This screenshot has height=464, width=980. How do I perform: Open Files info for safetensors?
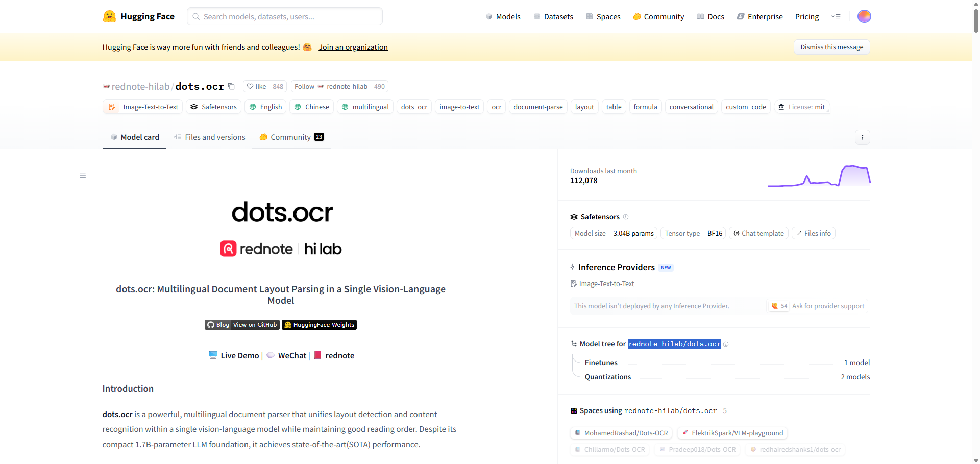click(814, 233)
